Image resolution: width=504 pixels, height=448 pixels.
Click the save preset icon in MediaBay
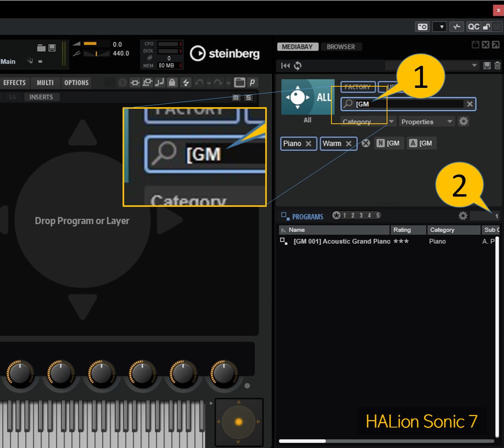[x=487, y=66]
